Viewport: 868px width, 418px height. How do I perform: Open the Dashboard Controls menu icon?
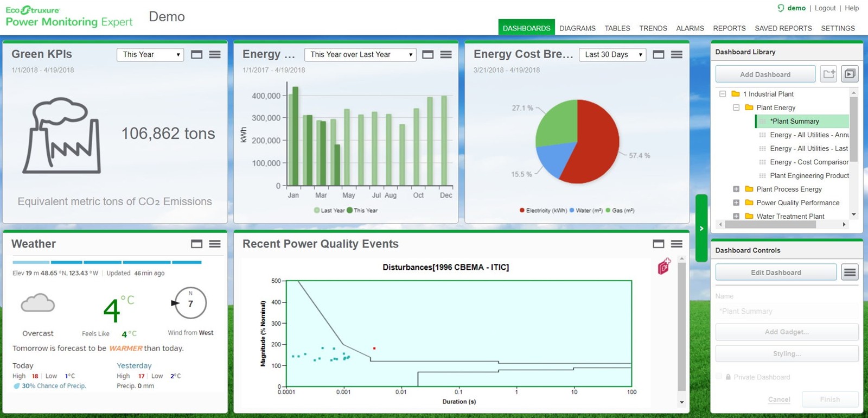pyautogui.click(x=850, y=273)
